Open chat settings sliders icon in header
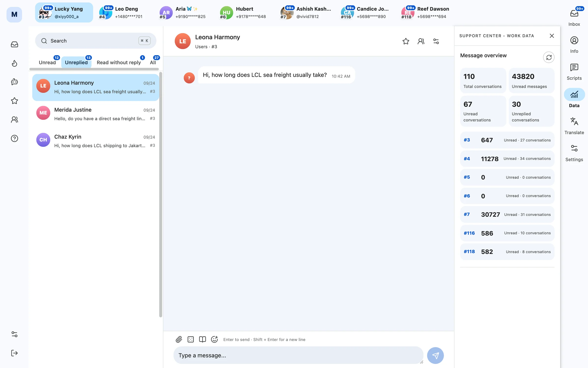Viewport: 588px width, 368px height. pyautogui.click(x=436, y=41)
